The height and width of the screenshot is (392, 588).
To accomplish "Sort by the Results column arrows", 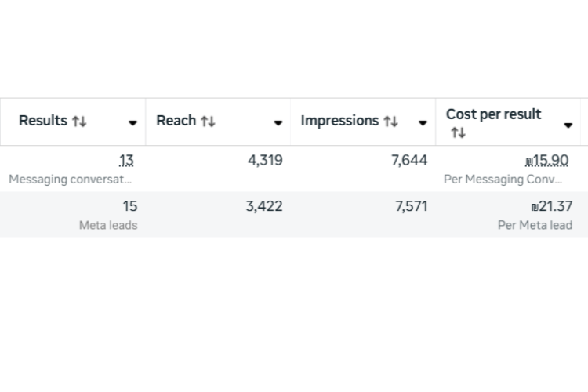I will point(79,122).
